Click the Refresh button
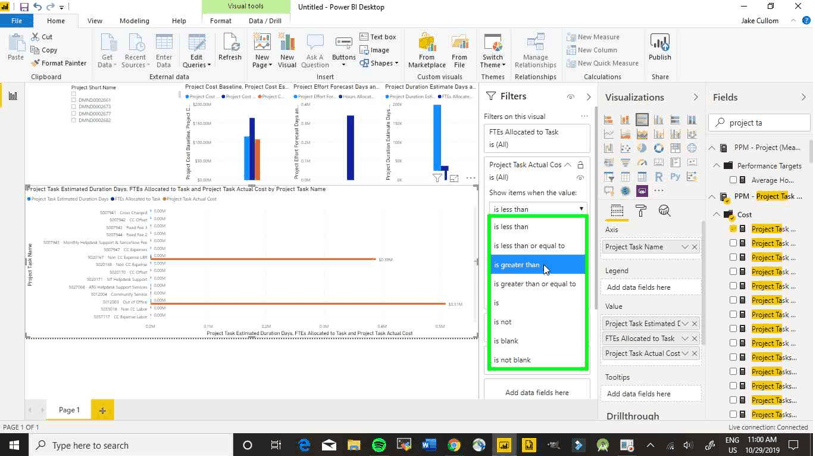Image resolution: width=815 pixels, height=458 pixels. pos(230,48)
